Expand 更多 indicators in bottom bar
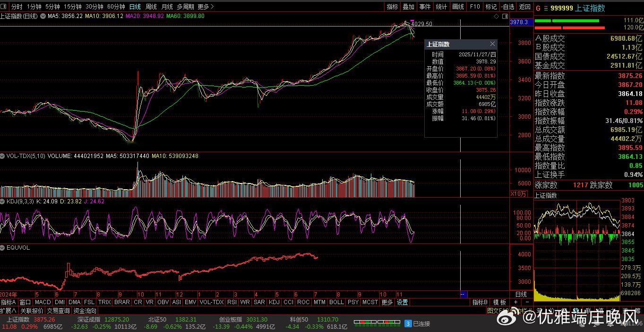The image size is (644, 332). [387, 302]
